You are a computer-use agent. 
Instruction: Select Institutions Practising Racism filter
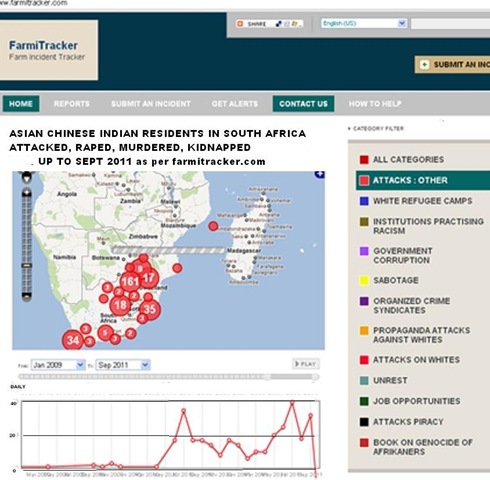[x=423, y=226]
